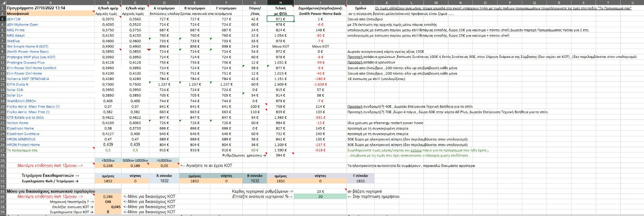Select the 'Κερδος νυχτερινού ρυθμιζόμενων' value 23 €

(320, 191)
